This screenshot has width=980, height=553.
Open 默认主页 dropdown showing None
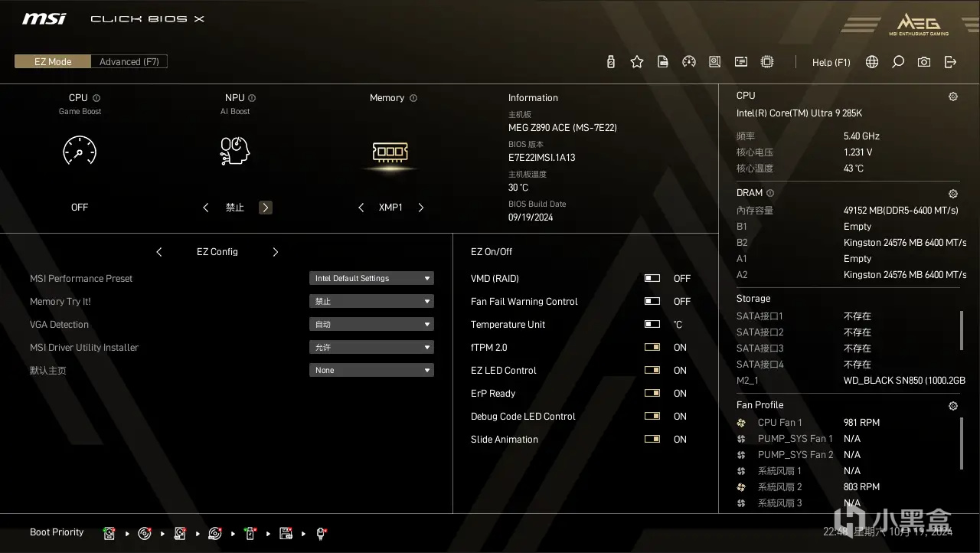pyautogui.click(x=371, y=371)
